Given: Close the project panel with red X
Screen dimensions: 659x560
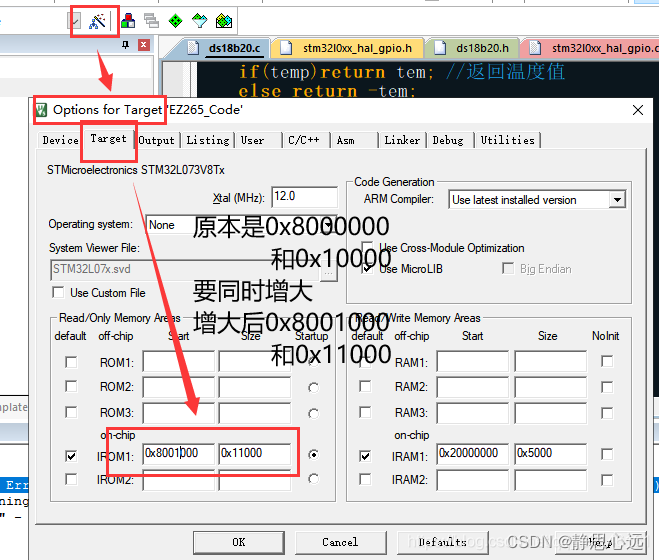Looking at the screenshot, I should pyautogui.click(x=144, y=45).
